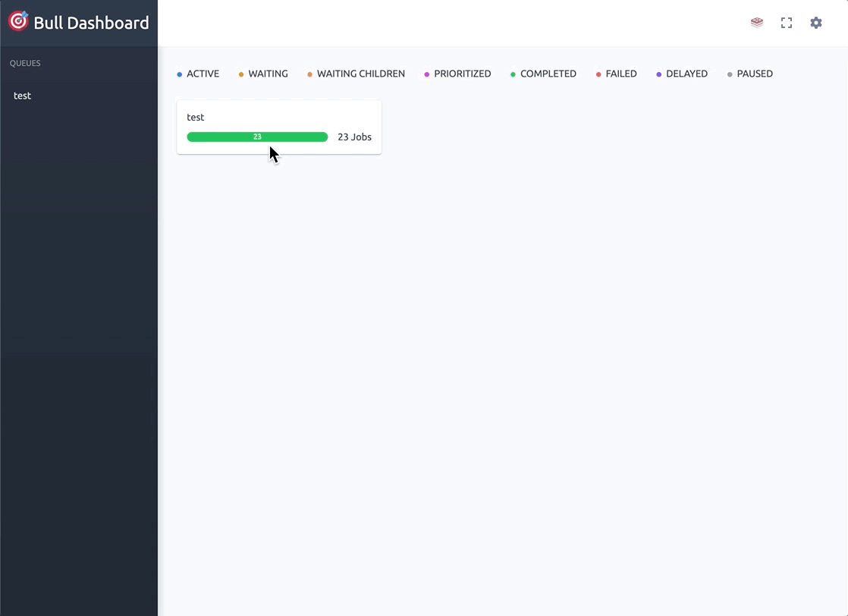Click the ACTIVE status legend

(x=198, y=74)
